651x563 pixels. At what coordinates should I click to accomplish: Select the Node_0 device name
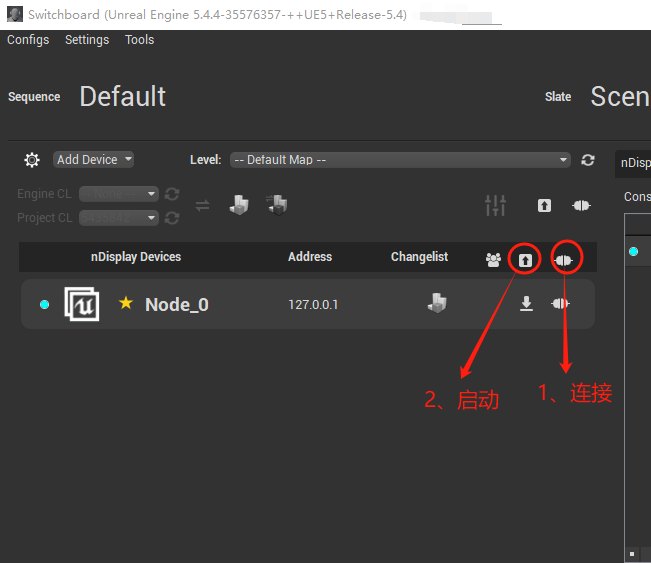click(177, 305)
